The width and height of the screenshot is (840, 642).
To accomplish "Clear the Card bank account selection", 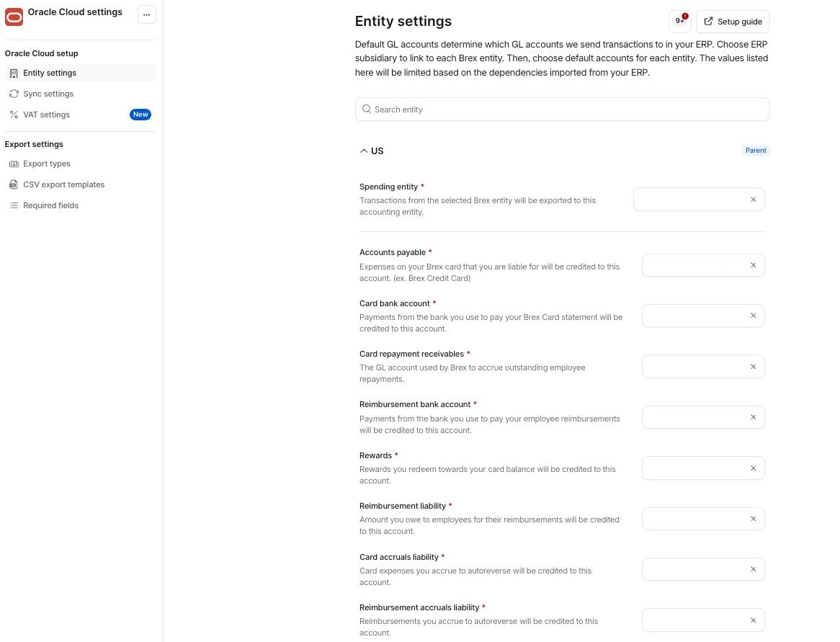I will coord(754,316).
